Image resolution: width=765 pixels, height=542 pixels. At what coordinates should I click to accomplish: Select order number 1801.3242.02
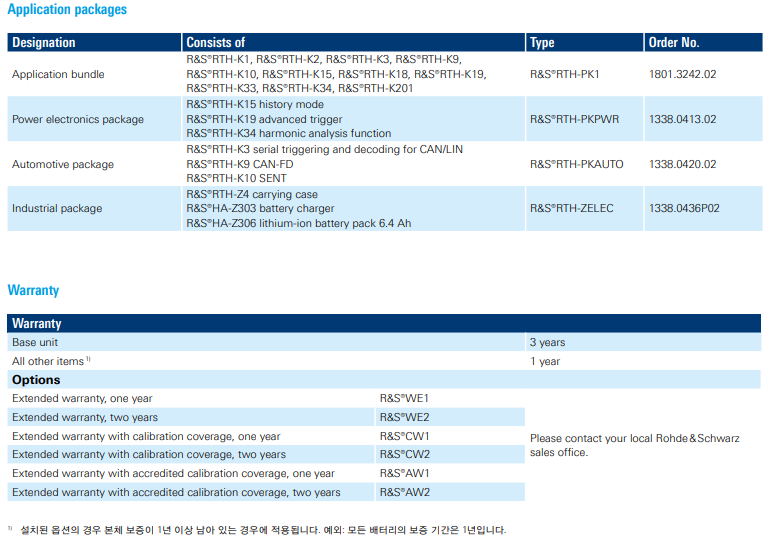click(683, 74)
